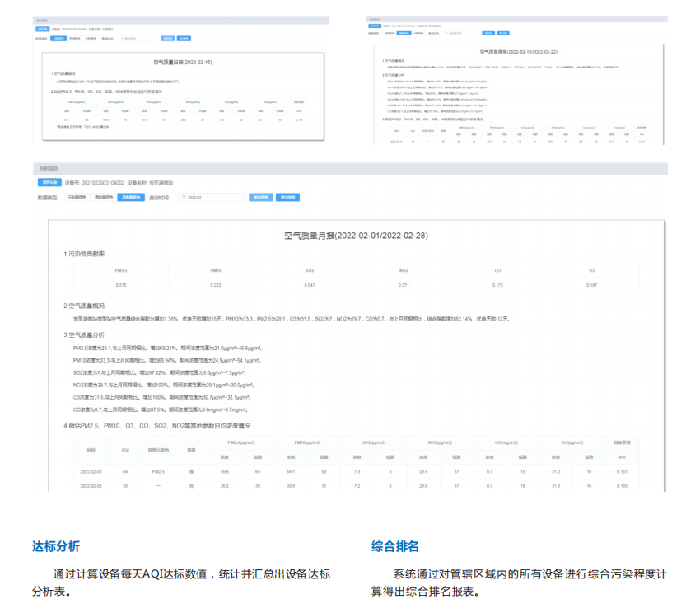Open date field in weekly report screenshot

[x=462, y=33]
